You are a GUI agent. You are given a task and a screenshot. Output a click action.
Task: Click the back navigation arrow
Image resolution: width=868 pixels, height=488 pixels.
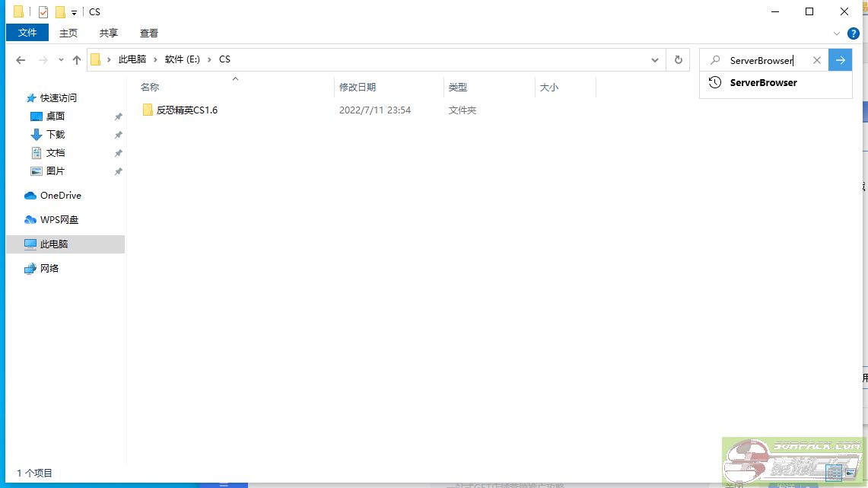[x=21, y=60]
